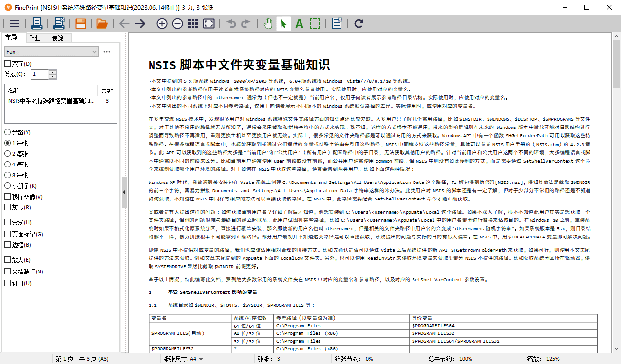Increase 份数 copies with up arrow
The height and width of the screenshot is (364, 621).
point(53,72)
